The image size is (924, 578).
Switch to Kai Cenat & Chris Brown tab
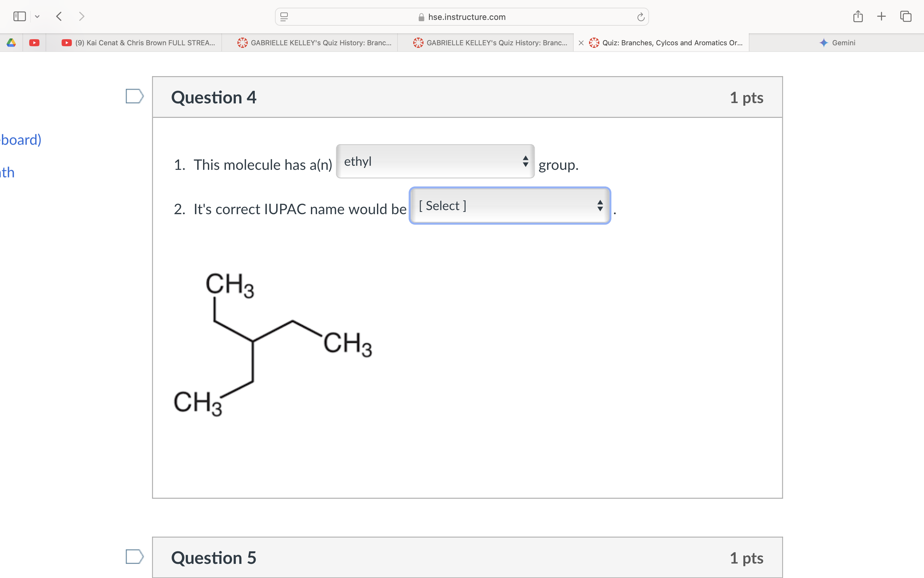click(134, 43)
